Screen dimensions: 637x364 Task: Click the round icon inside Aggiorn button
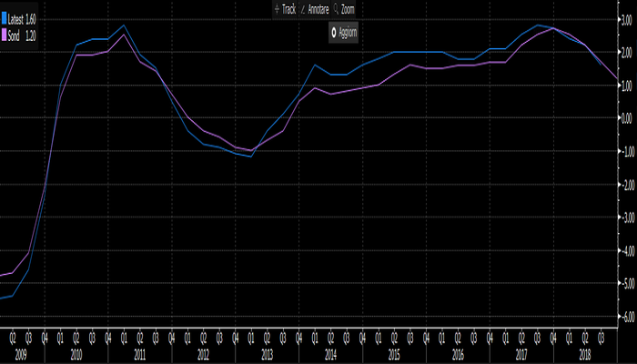(335, 32)
